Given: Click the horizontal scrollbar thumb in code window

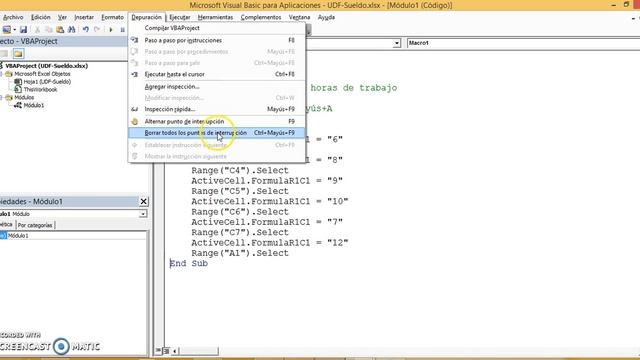Looking at the screenshot, I should 200,351.
